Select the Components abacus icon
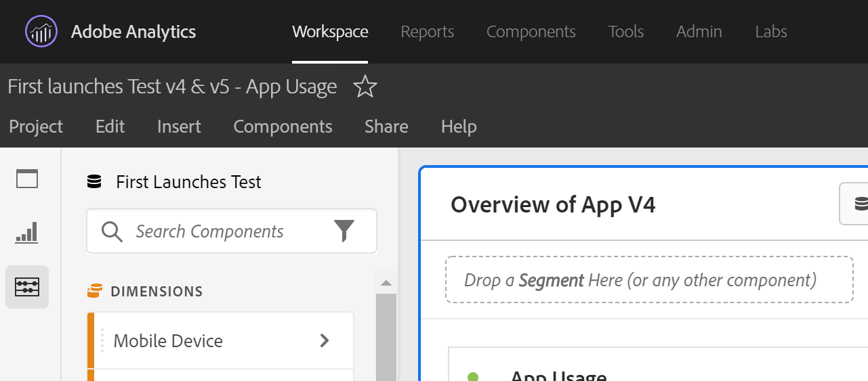This screenshot has height=381, width=868. [27, 287]
